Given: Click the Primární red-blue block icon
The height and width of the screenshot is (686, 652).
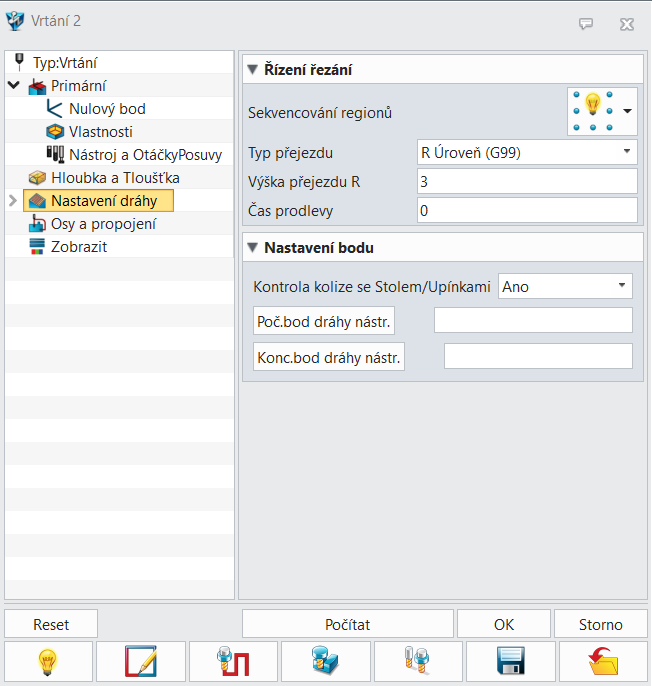Looking at the screenshot, I should (37, 86).
